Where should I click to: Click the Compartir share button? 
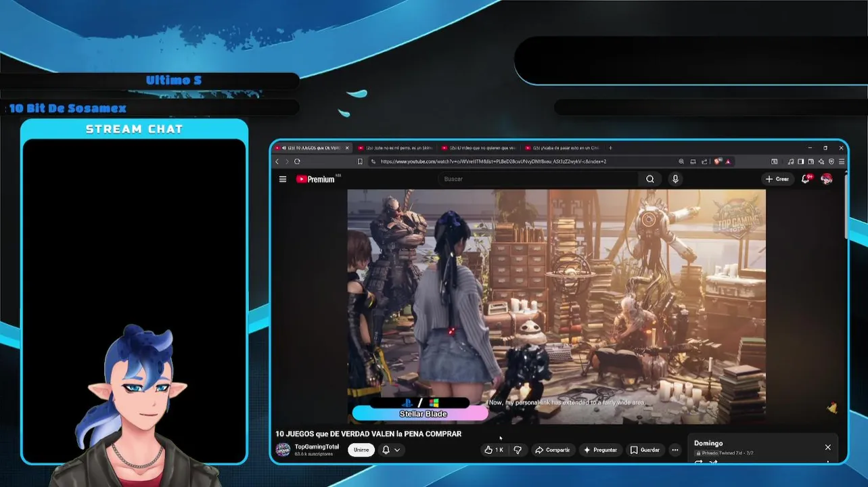(x=553, y=450)
